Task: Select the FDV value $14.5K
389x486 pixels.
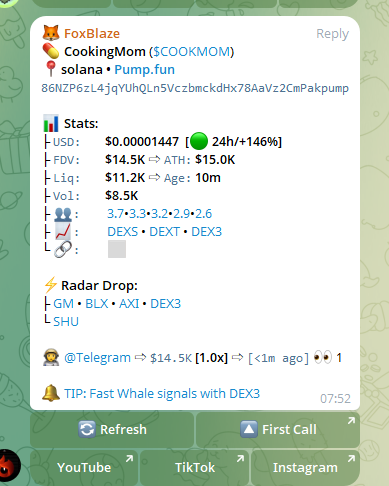Action: (x=125, y=160)
